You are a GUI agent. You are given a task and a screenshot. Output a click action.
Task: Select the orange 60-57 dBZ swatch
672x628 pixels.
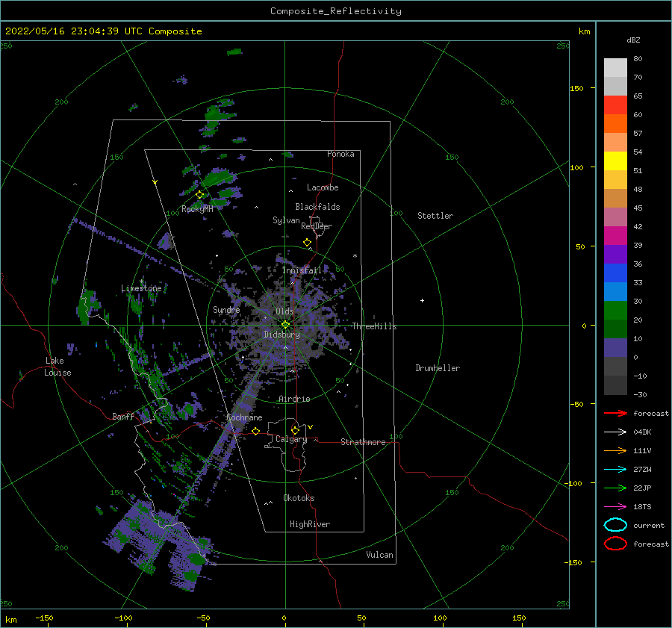click(x=615, y=123)
